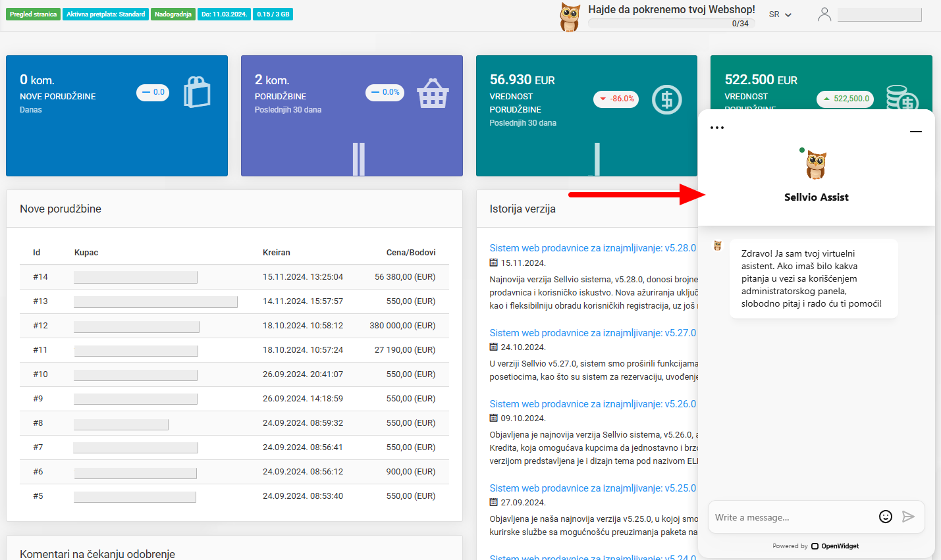Click the 0/34 onboarding progress bar
This screenshot has width=941, height=560.
click(x=671, y=22)
